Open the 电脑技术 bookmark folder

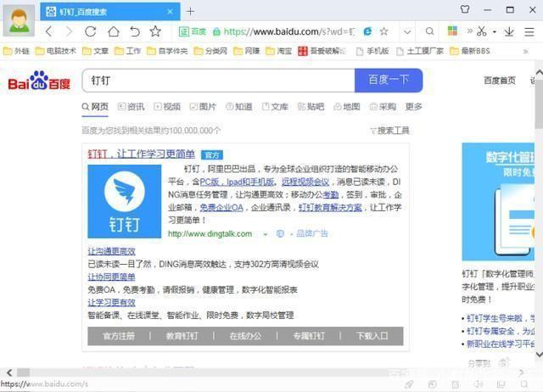pos(55,51)
